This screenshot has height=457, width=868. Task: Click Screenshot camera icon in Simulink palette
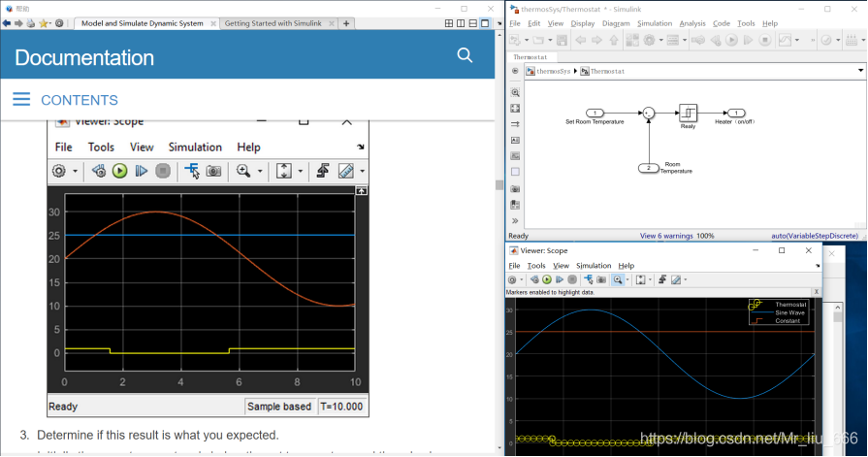tap(515, 189)
